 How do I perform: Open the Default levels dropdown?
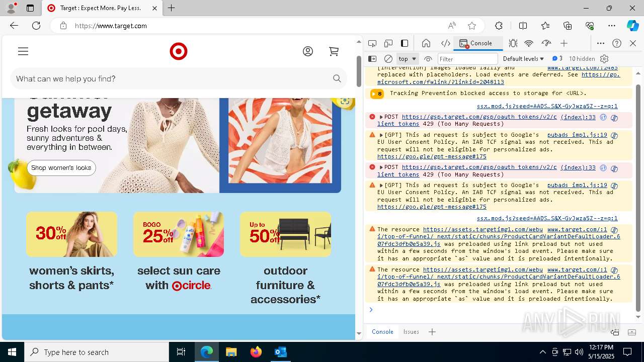point(523,59)
